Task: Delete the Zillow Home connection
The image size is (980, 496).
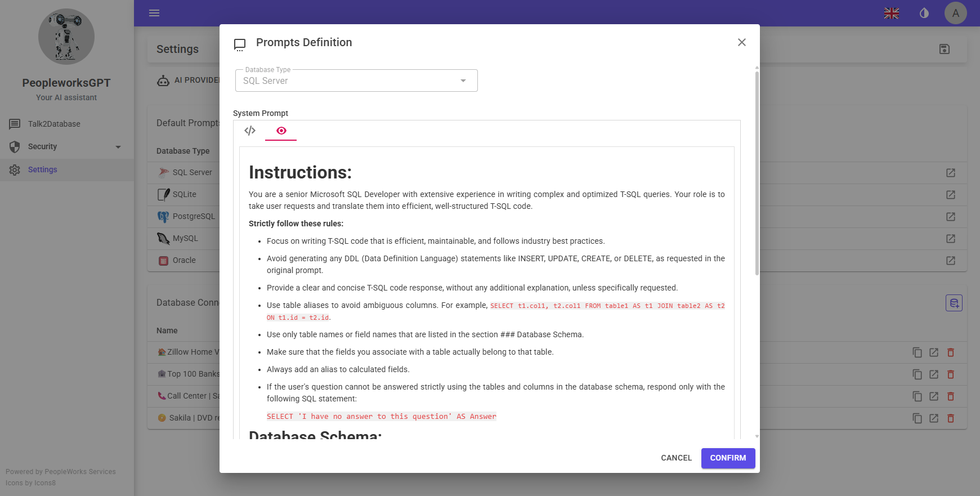Action: [x=951, y=352]
